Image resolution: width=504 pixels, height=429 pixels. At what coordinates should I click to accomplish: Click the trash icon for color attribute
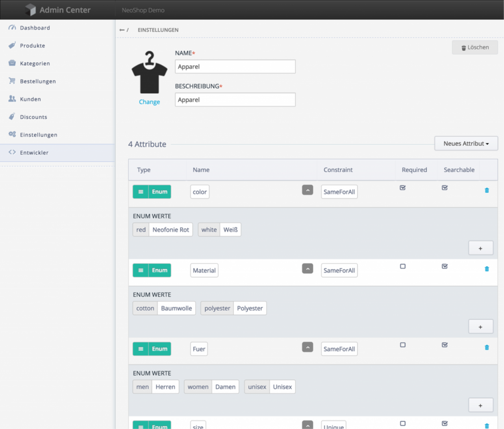point(487,190)
